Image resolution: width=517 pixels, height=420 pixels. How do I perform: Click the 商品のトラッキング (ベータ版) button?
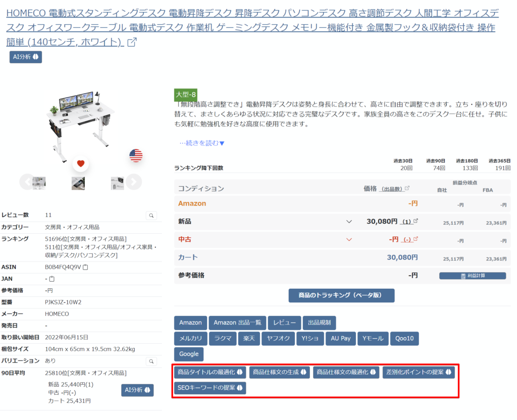pos(341,295)
